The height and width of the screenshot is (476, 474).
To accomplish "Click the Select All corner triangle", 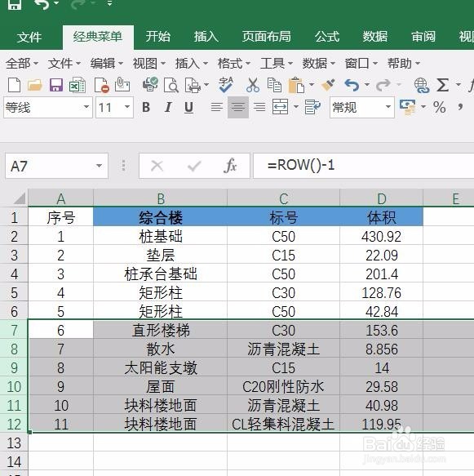I will tap(20, 198).
